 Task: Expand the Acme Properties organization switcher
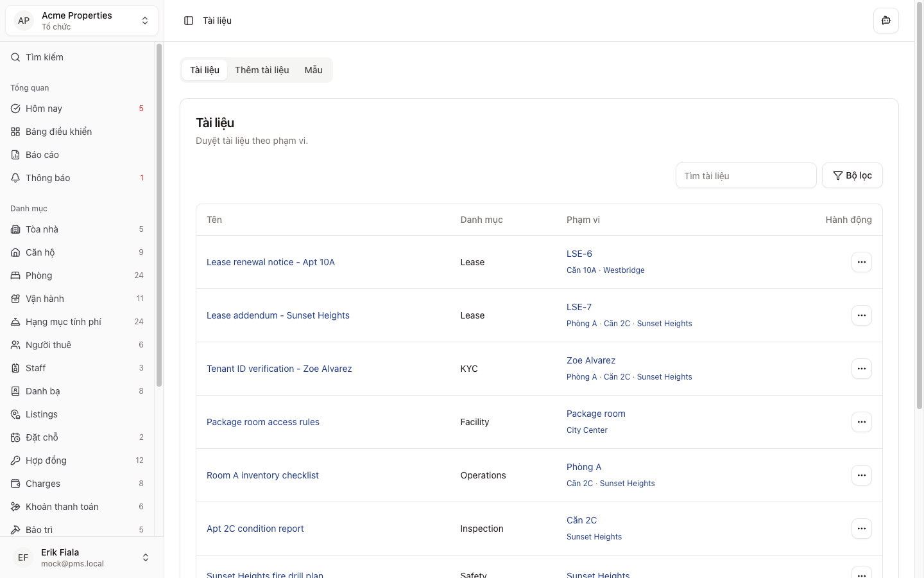point(81,21)
